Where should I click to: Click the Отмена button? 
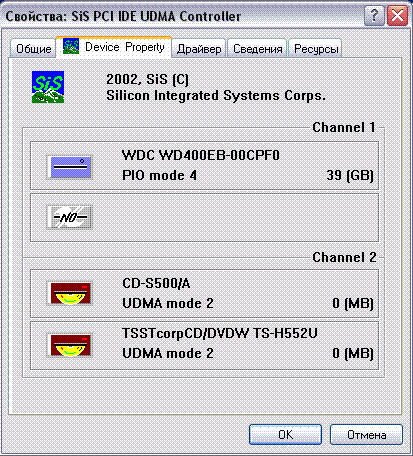click(366, 434)
